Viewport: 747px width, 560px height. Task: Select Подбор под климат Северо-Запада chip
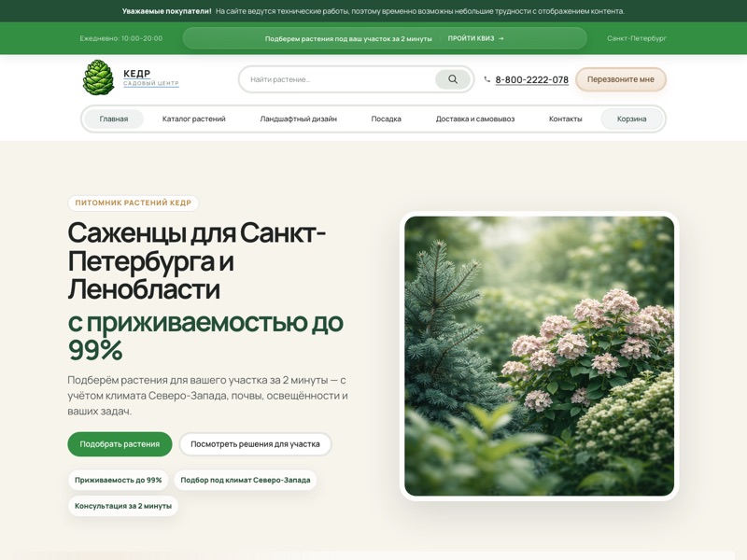coord(246,480)
